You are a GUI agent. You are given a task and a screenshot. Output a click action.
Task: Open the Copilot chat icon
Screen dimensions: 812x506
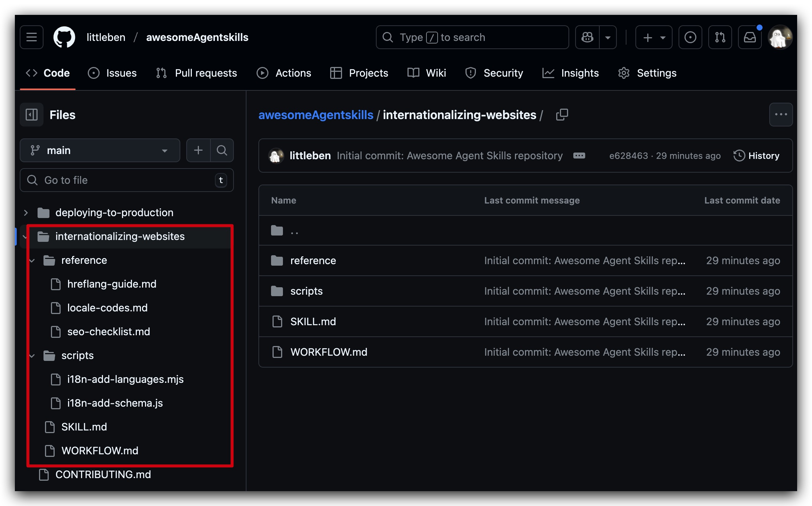[x=587, y=37]
